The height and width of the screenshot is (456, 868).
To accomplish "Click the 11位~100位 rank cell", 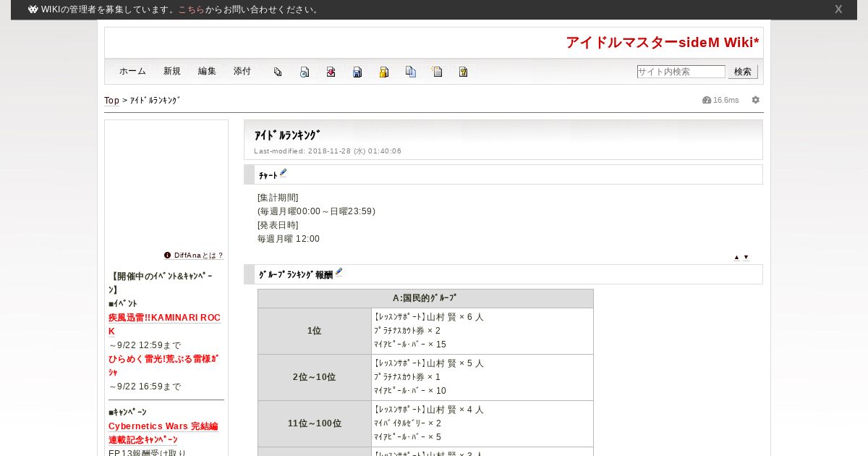I will point(315,423).
